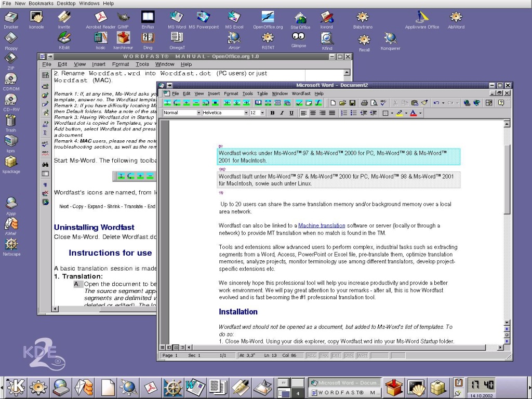Create new blank document in Word
The height and width of the screenshot is (399, 532).
333,102
